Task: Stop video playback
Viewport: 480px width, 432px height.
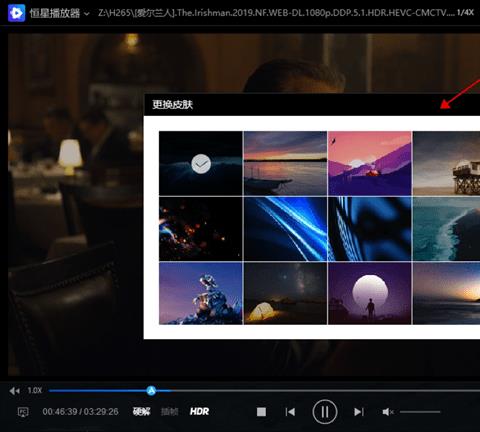Action: [261, 412]
